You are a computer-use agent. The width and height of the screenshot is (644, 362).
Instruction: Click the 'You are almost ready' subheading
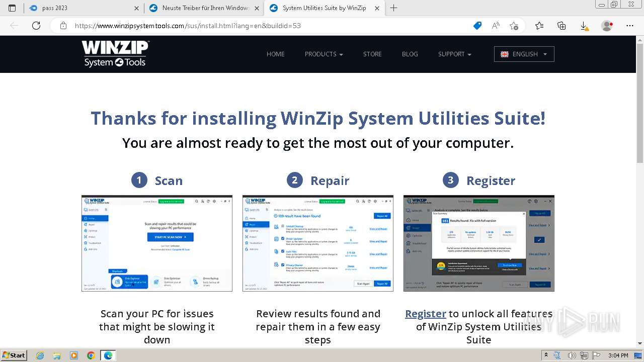(x=318, y=143)
